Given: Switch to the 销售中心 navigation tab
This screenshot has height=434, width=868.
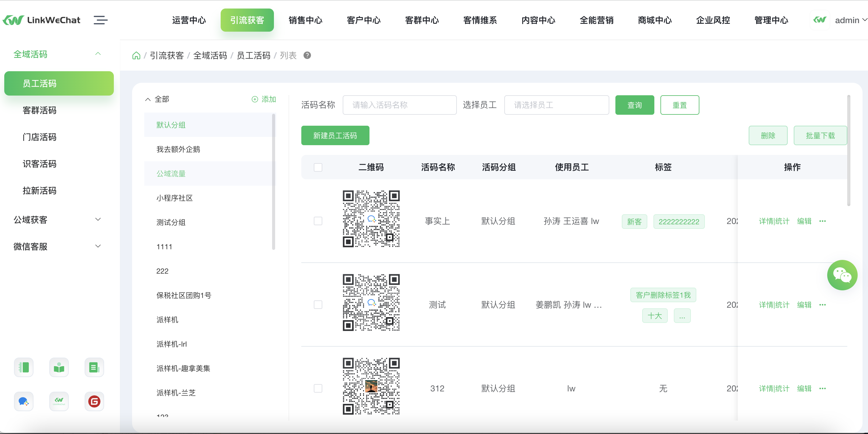Looking at the screenshot, I should click(x=305, y=20).
